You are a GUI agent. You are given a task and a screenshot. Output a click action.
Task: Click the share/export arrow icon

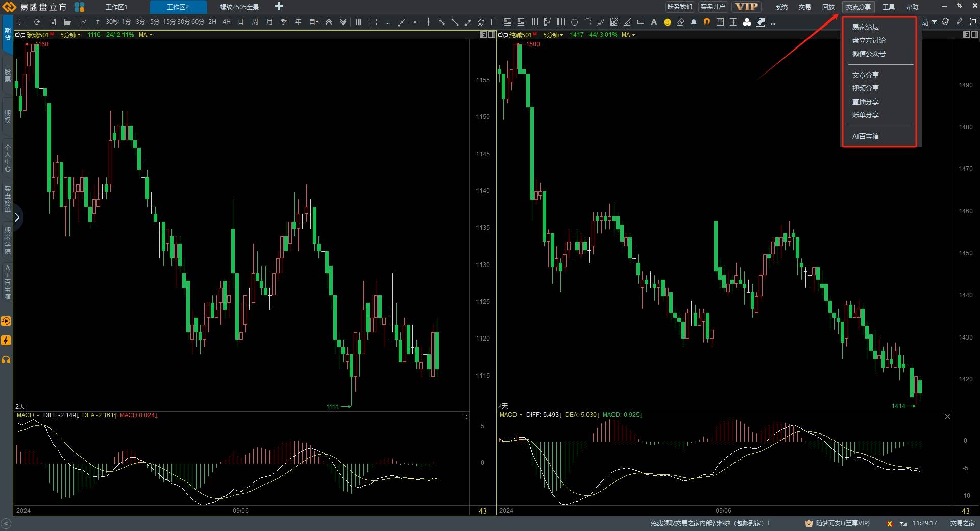(x=761, y=22)
